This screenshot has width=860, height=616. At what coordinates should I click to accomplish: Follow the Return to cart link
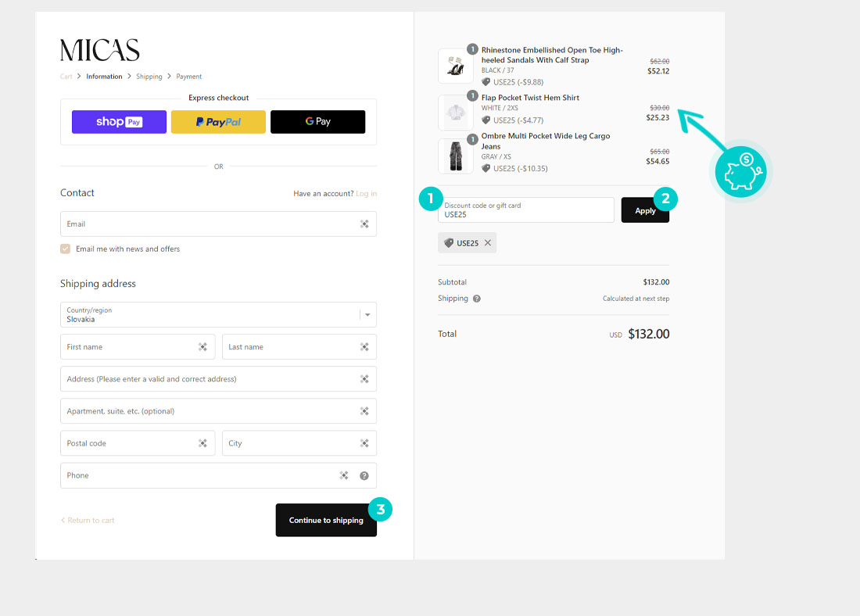pos(88,521)
